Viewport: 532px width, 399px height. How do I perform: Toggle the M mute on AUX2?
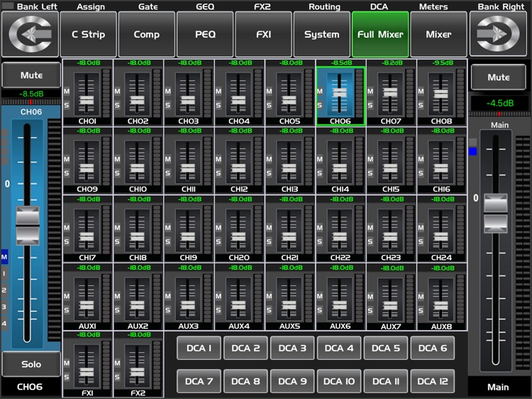(x=117, y=296)
